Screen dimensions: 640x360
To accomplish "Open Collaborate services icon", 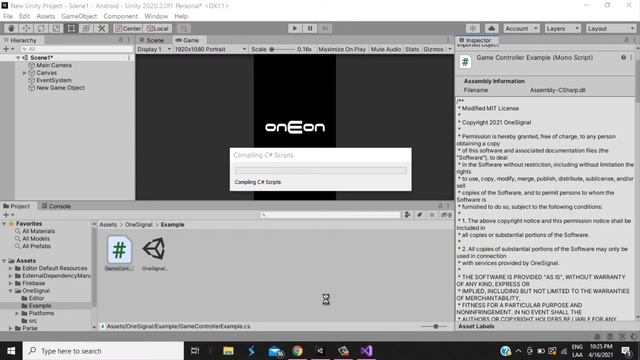I will tap(473, 28).
